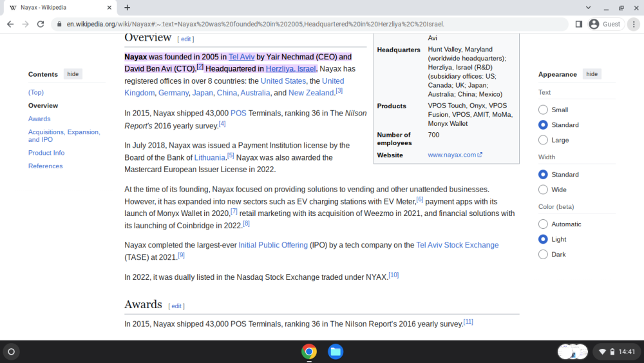
Task: Open the Tel Aviv Stock Exchange link
Action: 457,245
